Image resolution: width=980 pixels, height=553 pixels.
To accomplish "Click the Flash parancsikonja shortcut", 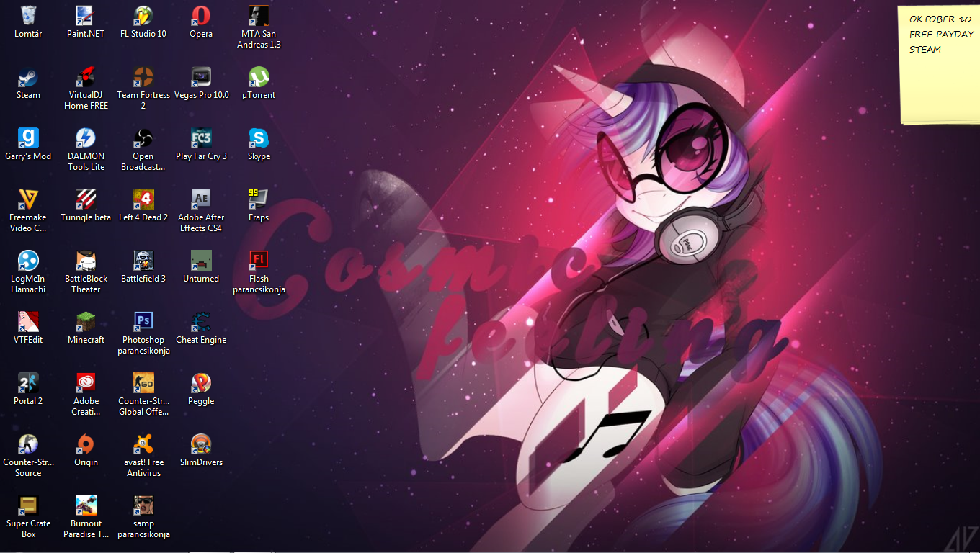I will pos(259,260).
